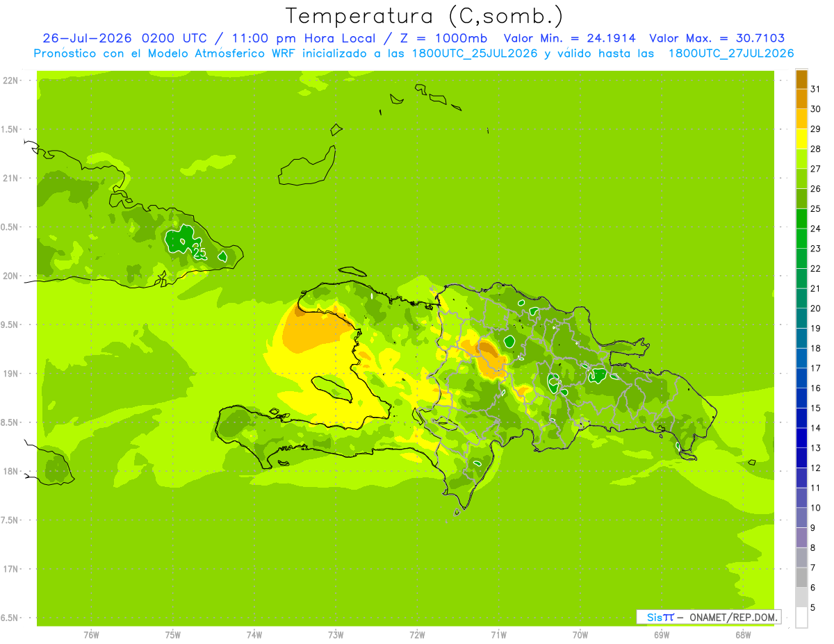
Task: Click the initialization time '1800UTC_25JUL2026'
Action: (475, 53)
